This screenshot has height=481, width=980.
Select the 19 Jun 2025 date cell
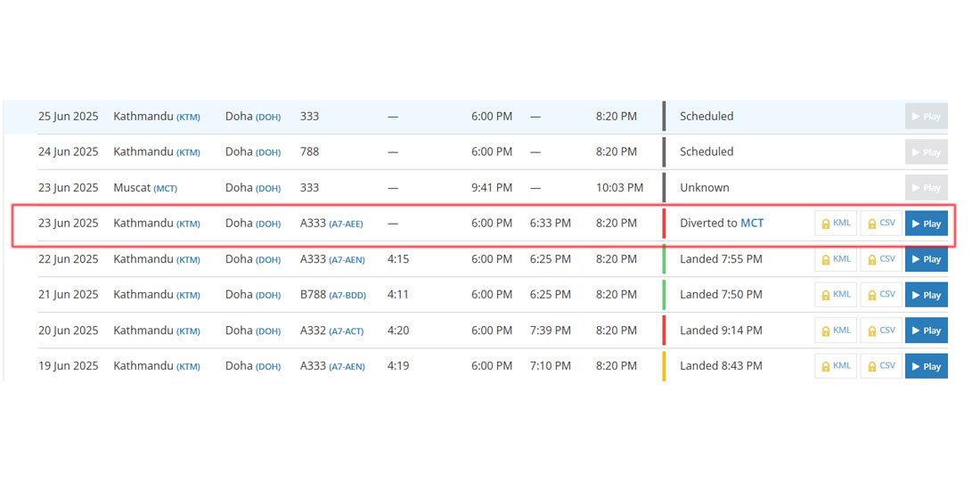pos(68,365)
